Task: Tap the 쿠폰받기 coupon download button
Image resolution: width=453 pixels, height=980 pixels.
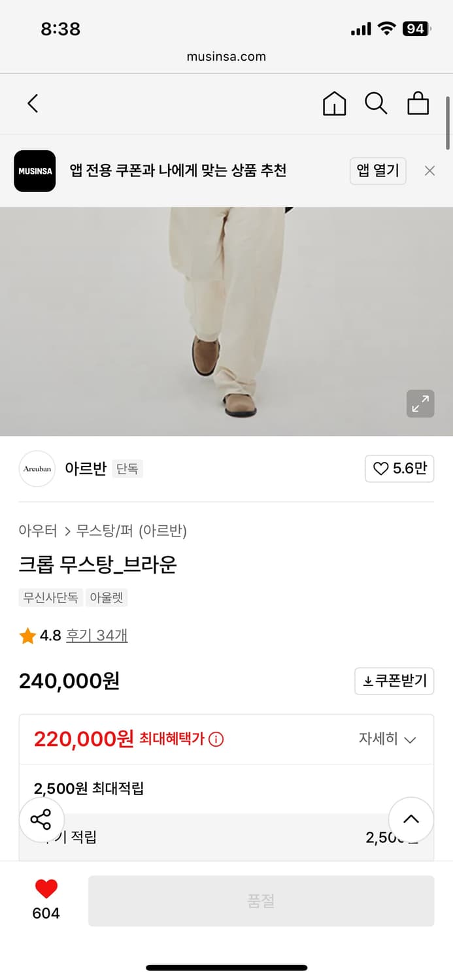Action: pyautogui.click(x=394, y=681)
